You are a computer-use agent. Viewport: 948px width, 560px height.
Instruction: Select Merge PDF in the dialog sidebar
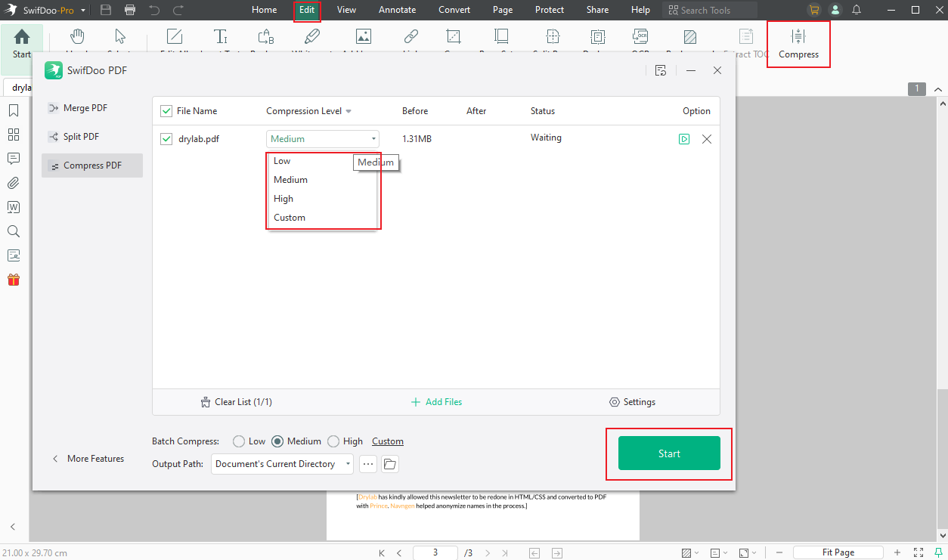(x=92, y=108)
